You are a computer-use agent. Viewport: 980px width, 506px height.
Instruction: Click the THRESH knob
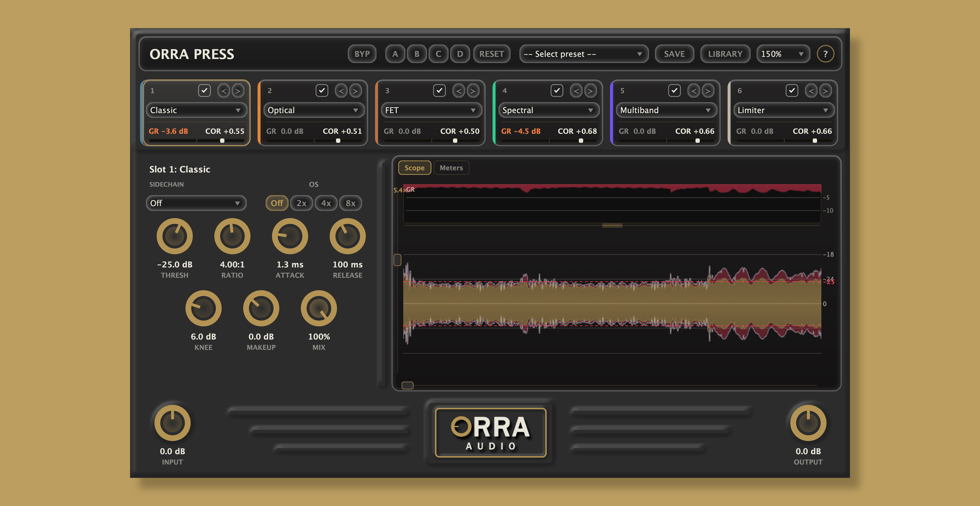pyautogui.click(x=175, y=236)
